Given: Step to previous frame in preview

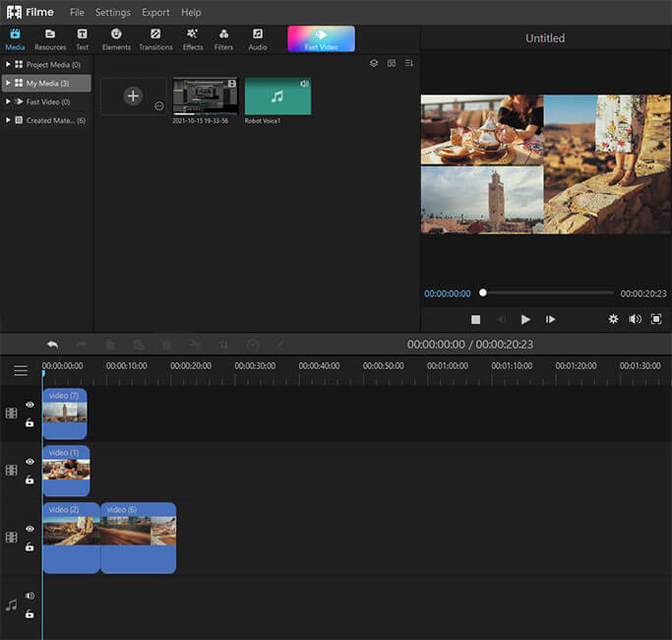Looking at the screenshot, I should 501,320.
